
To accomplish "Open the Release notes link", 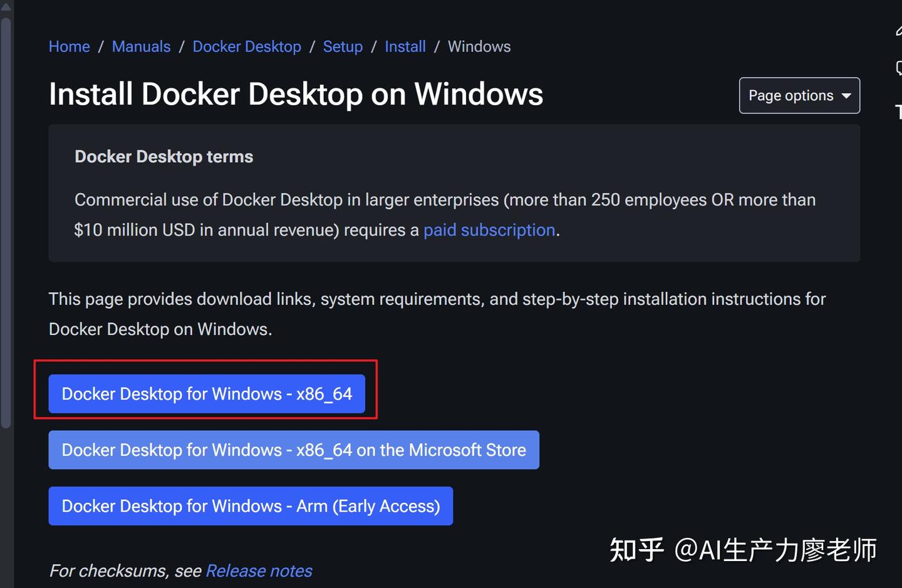I will pyautogui.click(x=259, y=571).
